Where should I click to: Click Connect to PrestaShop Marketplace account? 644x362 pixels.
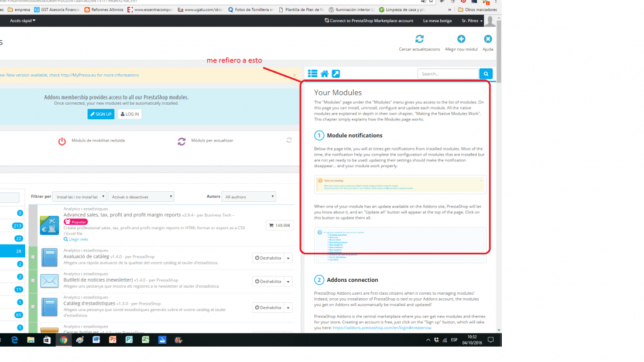click(369, 20)
